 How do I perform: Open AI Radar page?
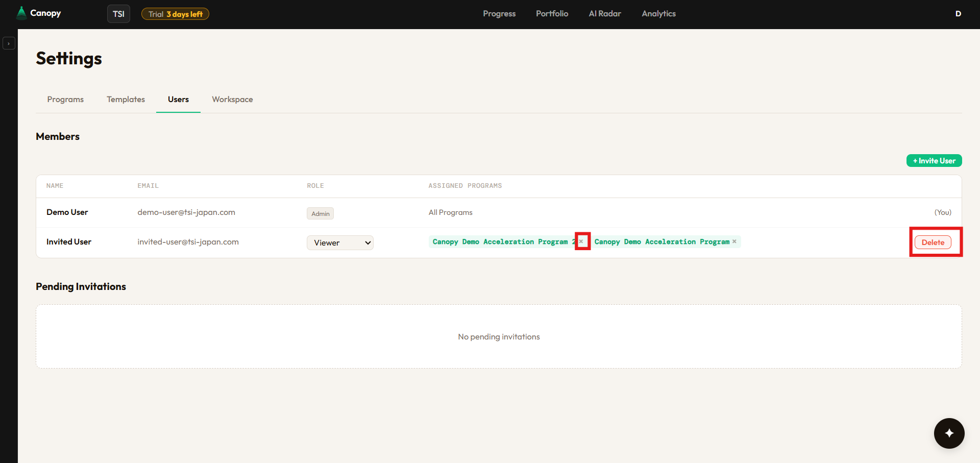[x=605, y=14]
